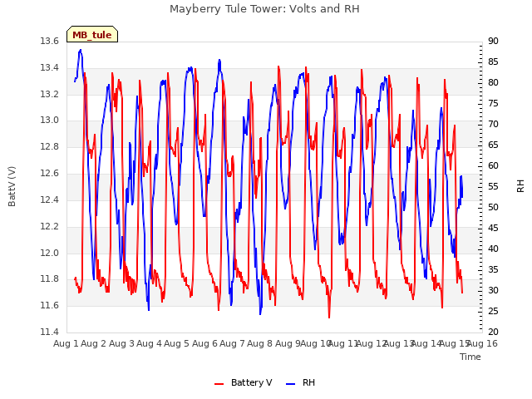Screen dimensions: 532x399
Task: Click the Aug 3 date tick
Action: [121, 343]
